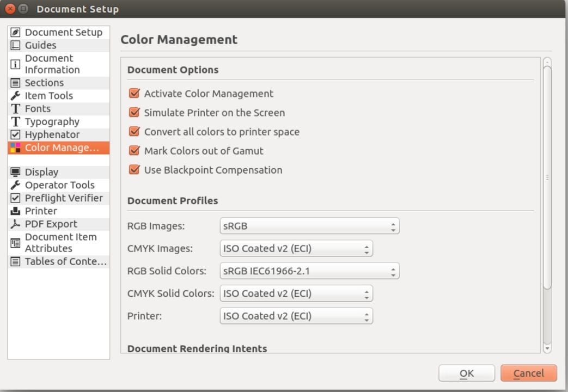Open the RGB Solid Colors dropdown
The height and width of the screenshot is (392, 568).
tap(309, 271)
